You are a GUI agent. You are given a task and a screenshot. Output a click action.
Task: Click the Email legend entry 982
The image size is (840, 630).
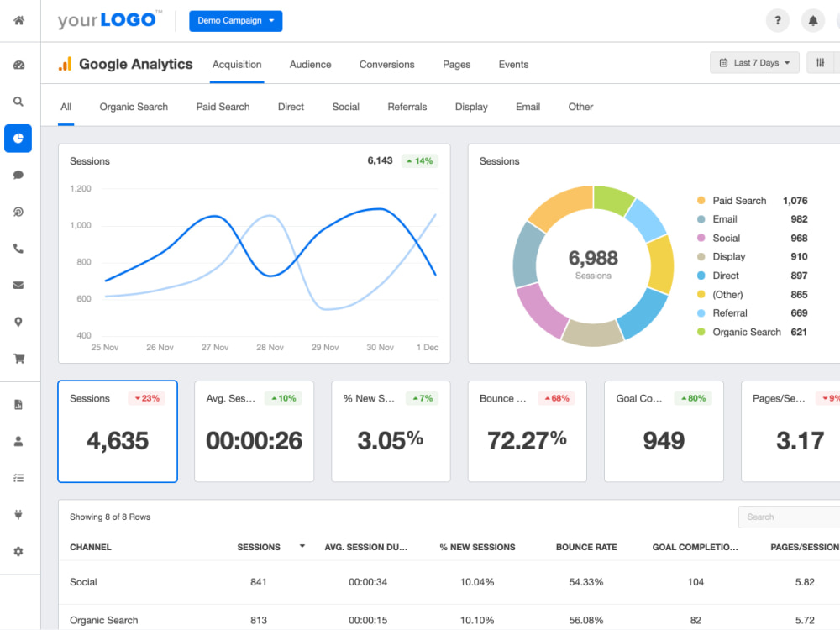(752, 219)
